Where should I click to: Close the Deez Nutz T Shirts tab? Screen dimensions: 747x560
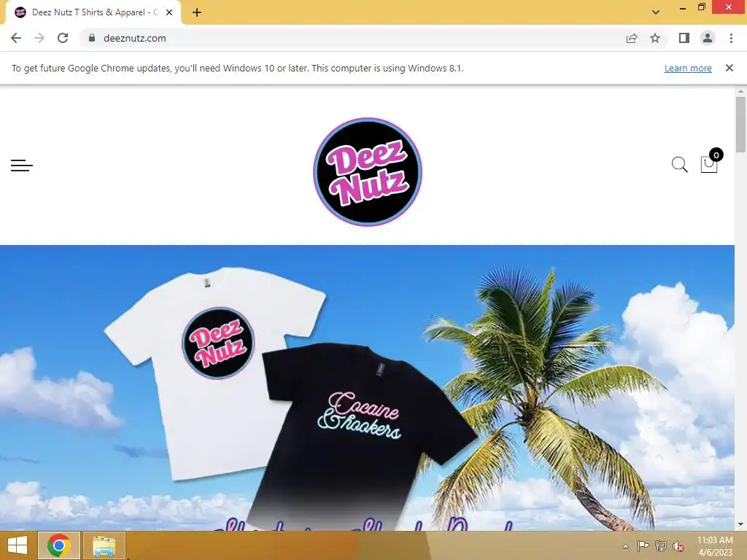(169, 12)
